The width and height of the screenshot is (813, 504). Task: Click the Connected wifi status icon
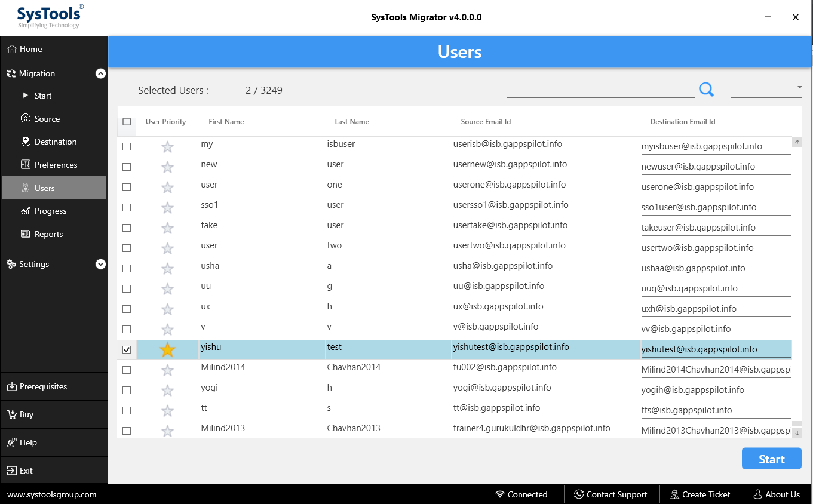point(500,494)
